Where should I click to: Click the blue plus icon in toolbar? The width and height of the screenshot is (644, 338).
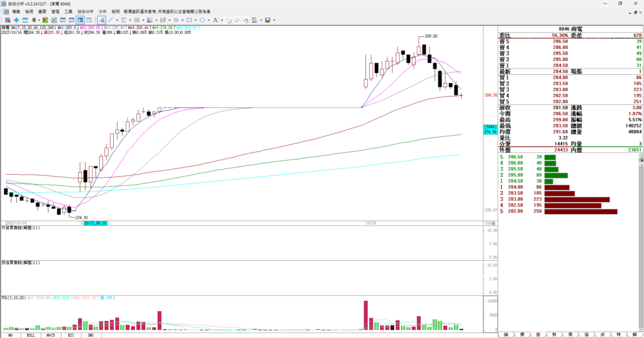[16, 20]
